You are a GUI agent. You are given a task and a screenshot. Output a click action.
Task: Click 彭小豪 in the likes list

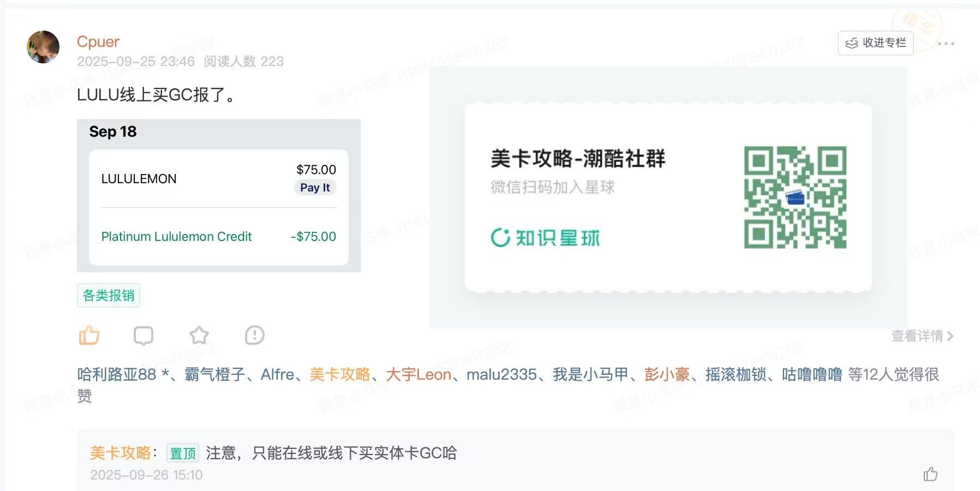pyautogui.click(x=667, y=375)
